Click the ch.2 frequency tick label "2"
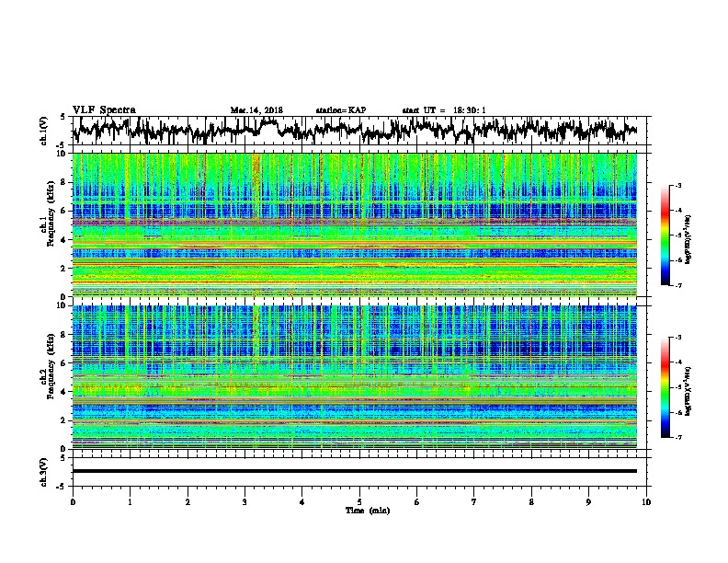 (x=64, y=420)
